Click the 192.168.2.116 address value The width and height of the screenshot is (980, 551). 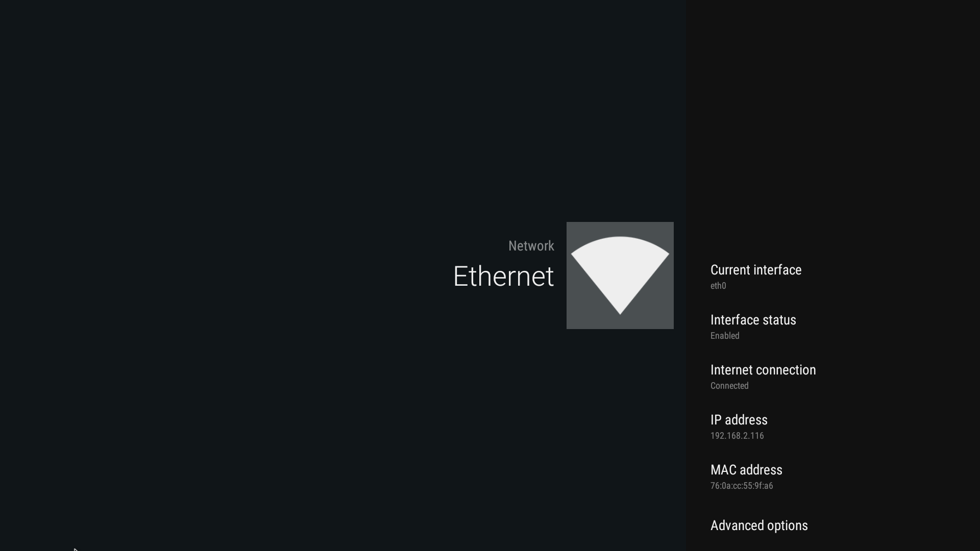click(x=737, y=436)
